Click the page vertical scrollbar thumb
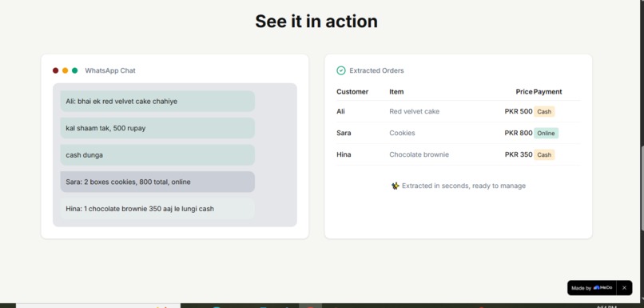Viewport: 644px width, 308px height. point(642,188)
